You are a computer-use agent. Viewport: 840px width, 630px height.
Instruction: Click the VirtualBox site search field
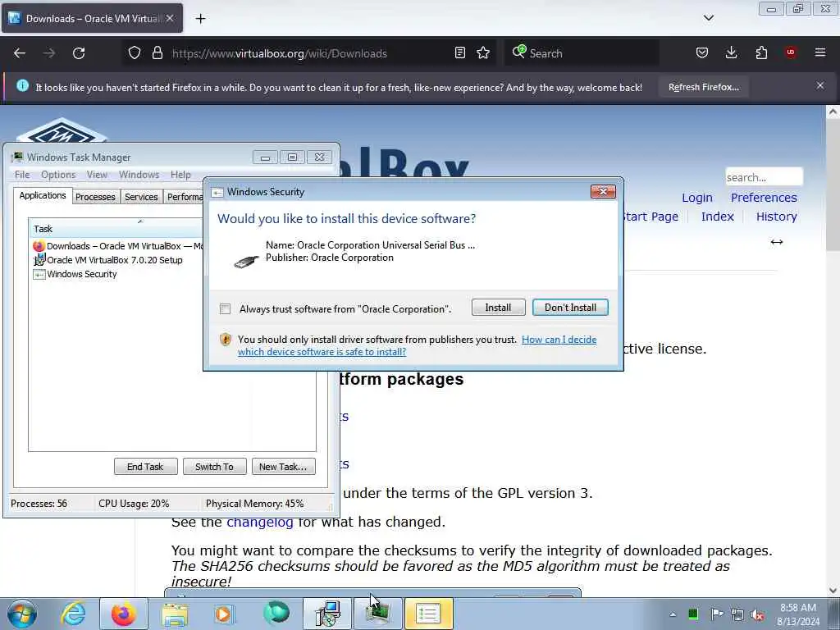coord(764,177)
